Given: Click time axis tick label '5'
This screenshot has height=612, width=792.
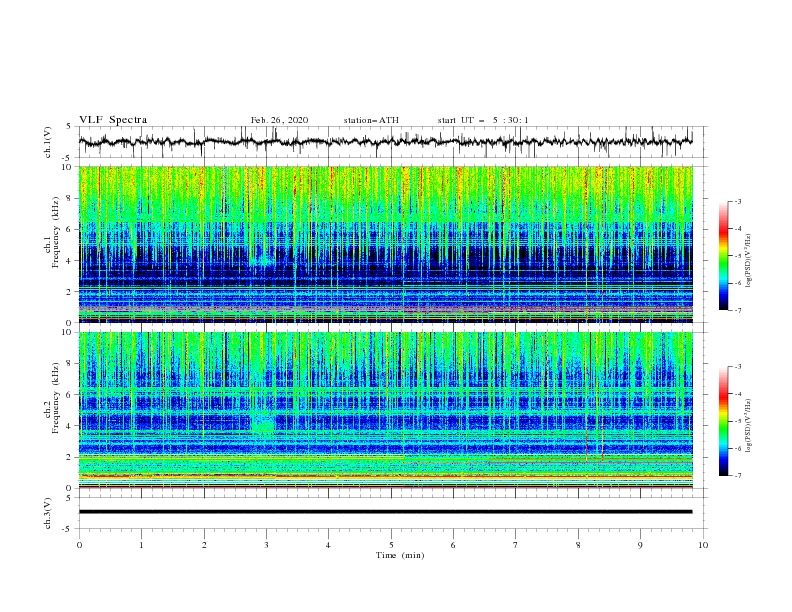Looking at the screenshot, I should coord(391,545).
